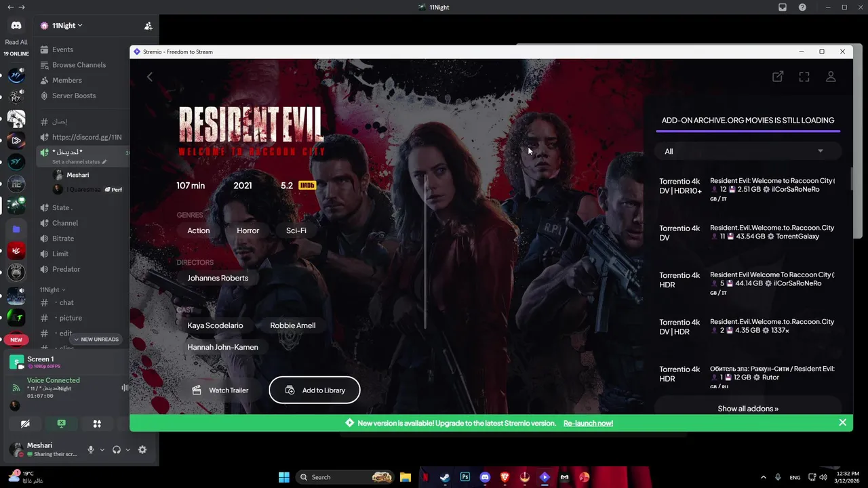
Task: Select user Meshari in voice channel
Action: point(77,175)
